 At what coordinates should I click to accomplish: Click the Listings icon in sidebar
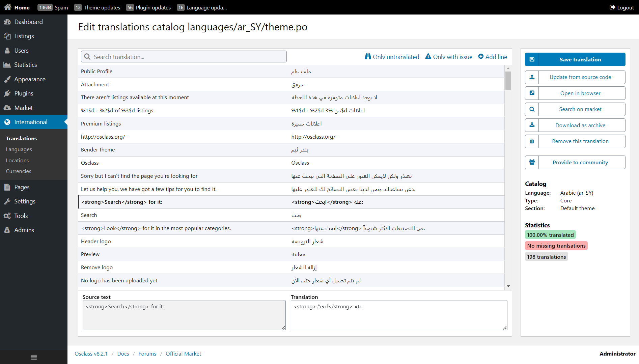click(x=7, y=36)
